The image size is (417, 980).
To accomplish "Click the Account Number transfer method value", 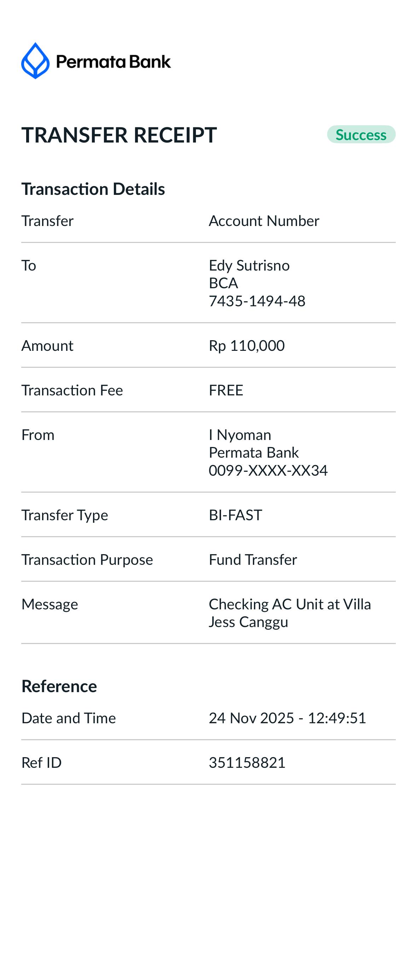I will (x=263, y=221).
